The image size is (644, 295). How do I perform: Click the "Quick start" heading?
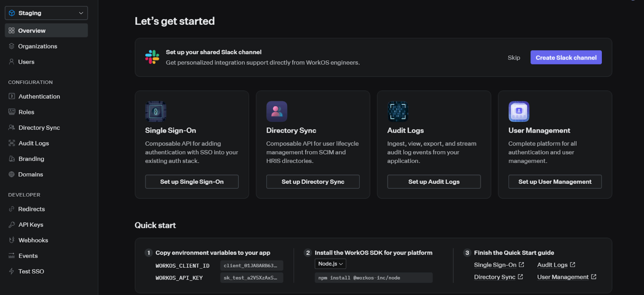[155, 225]
